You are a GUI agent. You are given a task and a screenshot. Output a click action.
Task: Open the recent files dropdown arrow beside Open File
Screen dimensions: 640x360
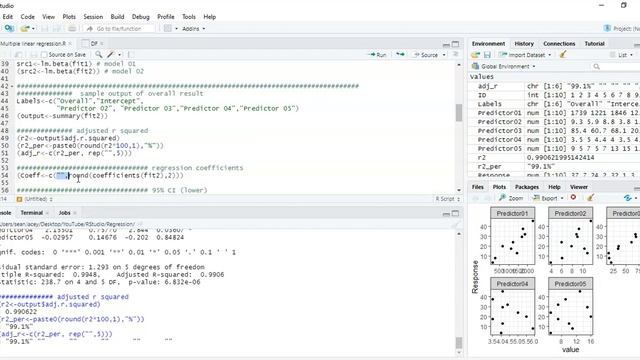pyautogui.click(x=33, y=29)
